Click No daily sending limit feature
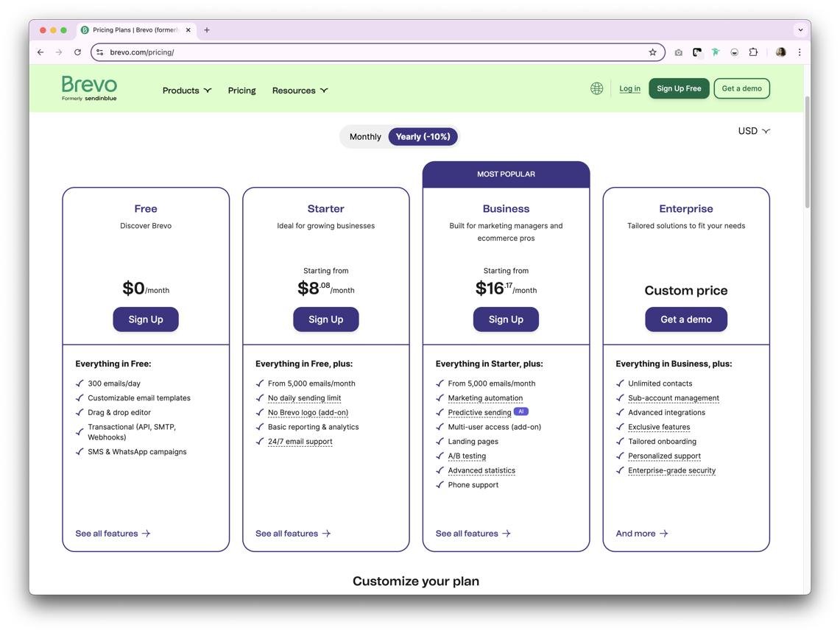840x633 pixels. click(304, 398)
